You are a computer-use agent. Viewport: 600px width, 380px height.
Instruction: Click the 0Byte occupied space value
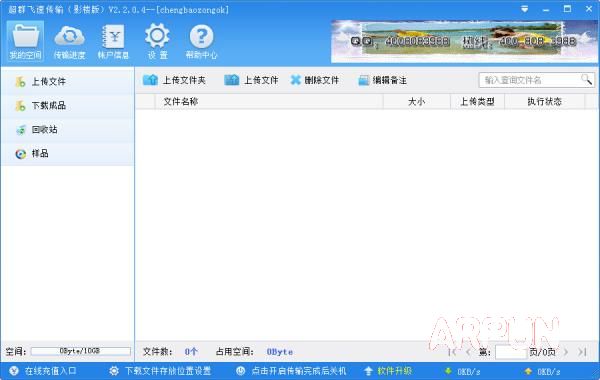[x=280, y=352]
